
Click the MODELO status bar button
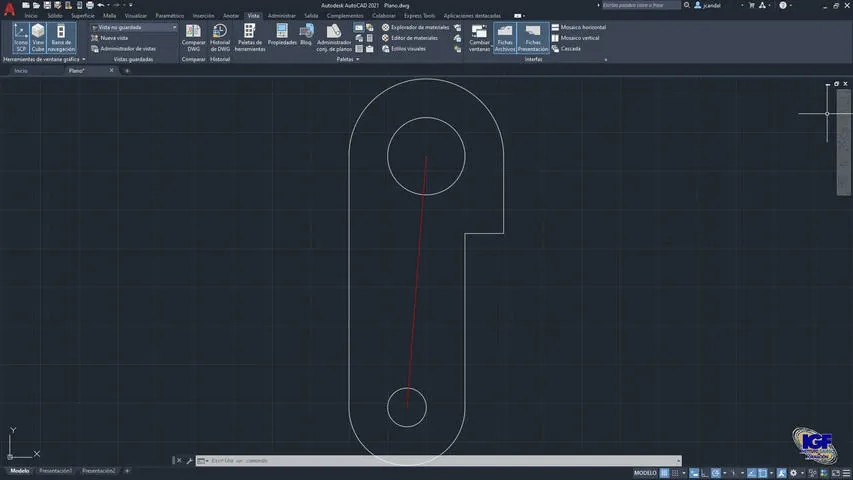[x=645, y=473]
